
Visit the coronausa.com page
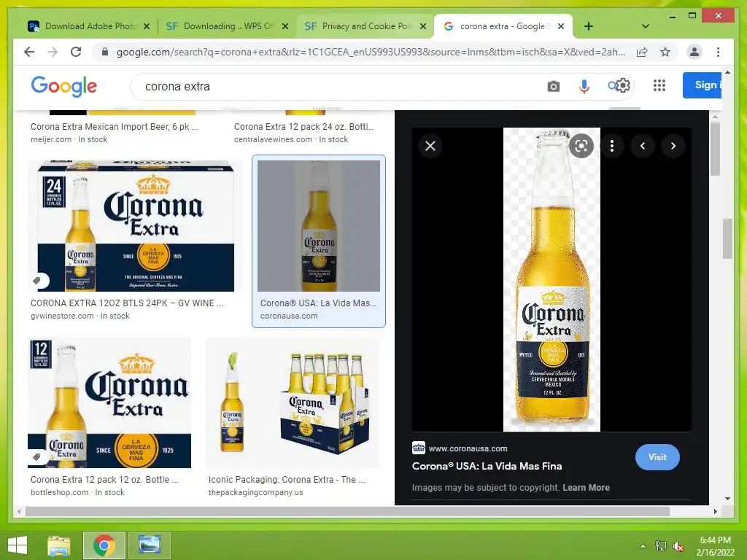[657, 456]
